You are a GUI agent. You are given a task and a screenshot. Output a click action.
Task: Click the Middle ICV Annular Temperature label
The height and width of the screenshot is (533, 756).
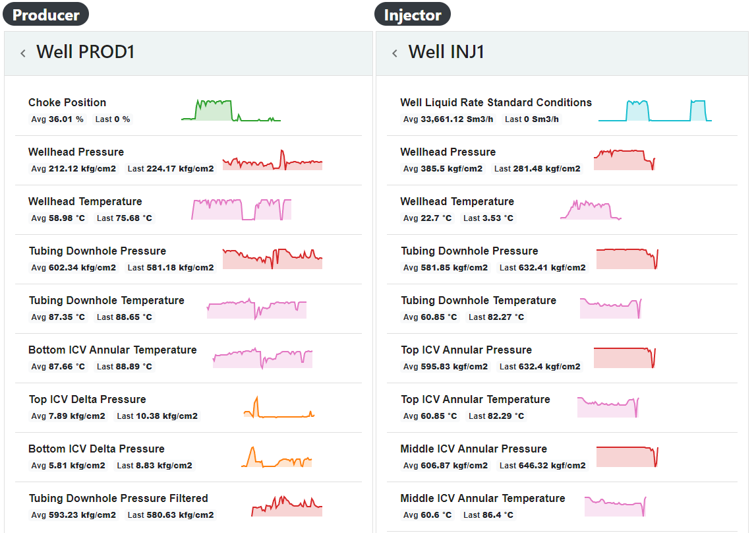pos(482,498)
